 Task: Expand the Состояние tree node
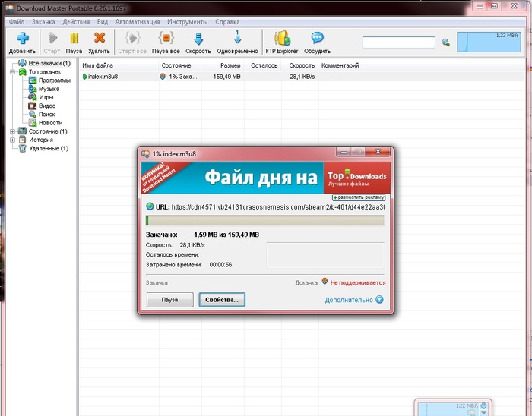pyautogui.click(x=13, y=131)
